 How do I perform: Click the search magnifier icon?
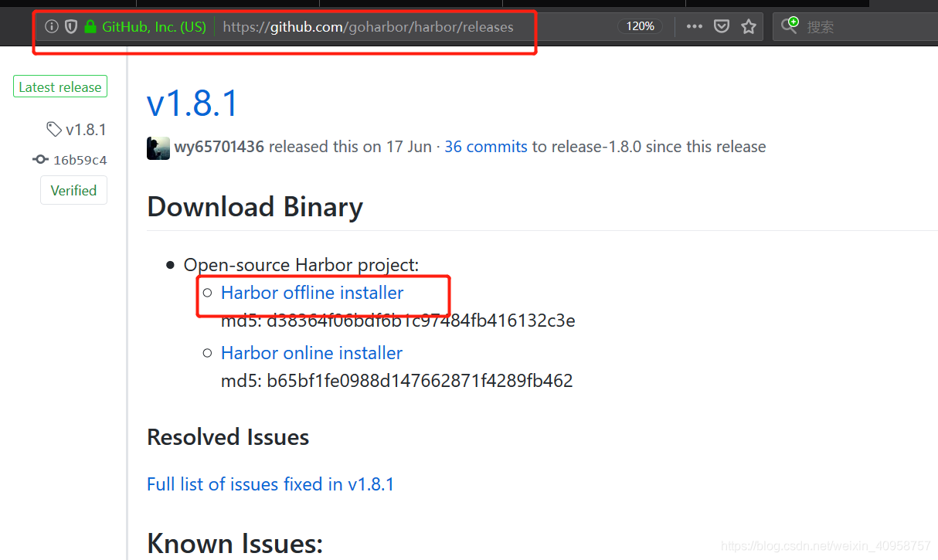click(x=789, y=26)
